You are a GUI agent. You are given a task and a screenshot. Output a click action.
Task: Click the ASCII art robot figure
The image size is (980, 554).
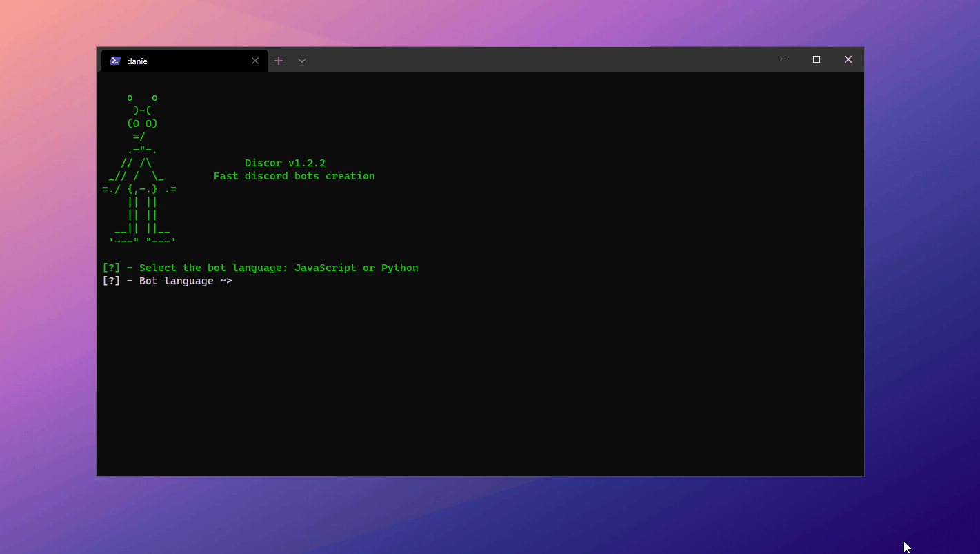click(139, 170)
